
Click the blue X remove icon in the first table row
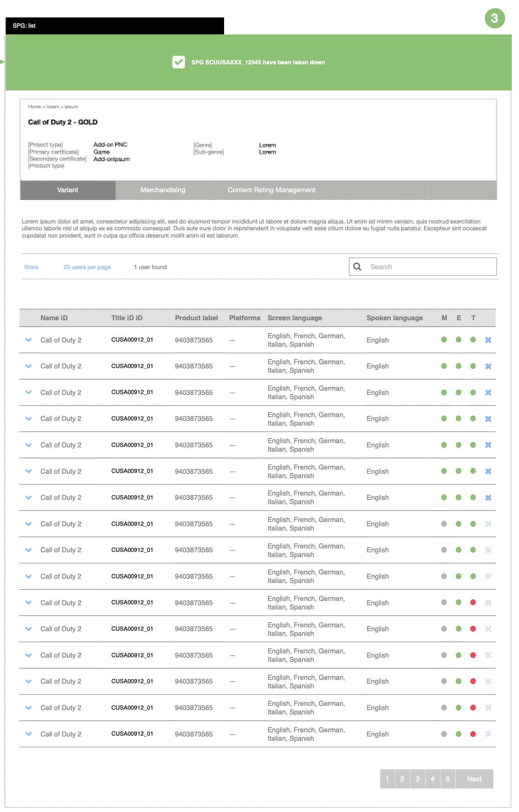point(488,340)
